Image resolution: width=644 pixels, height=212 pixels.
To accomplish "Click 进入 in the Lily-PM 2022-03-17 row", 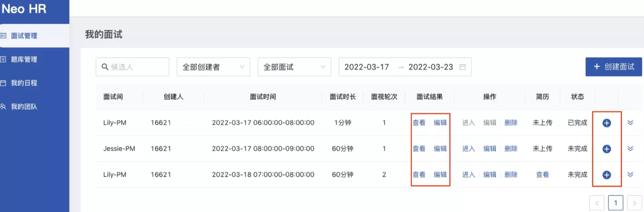I will (468, 123).
